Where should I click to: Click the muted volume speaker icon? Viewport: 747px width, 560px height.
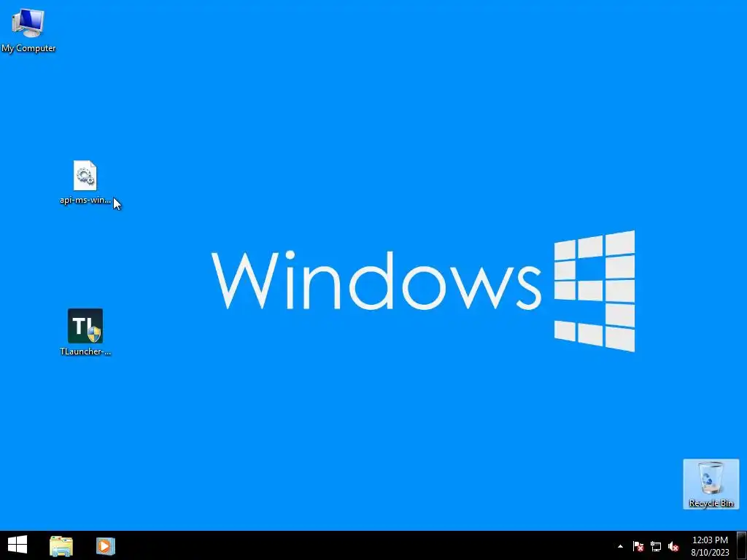click(x=673, y=546)
